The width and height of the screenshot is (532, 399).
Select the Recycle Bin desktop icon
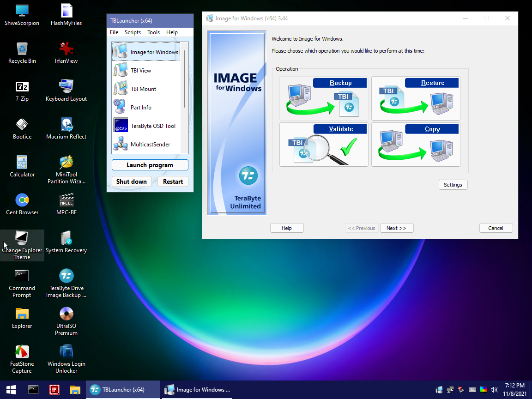click(22, 53)
